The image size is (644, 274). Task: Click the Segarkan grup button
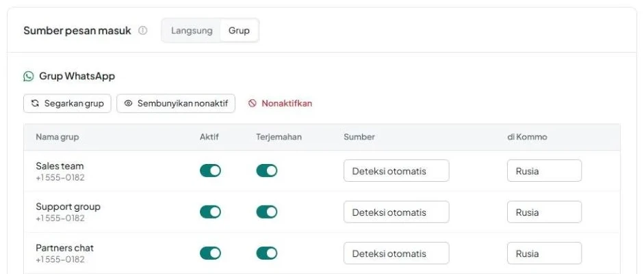67,103
